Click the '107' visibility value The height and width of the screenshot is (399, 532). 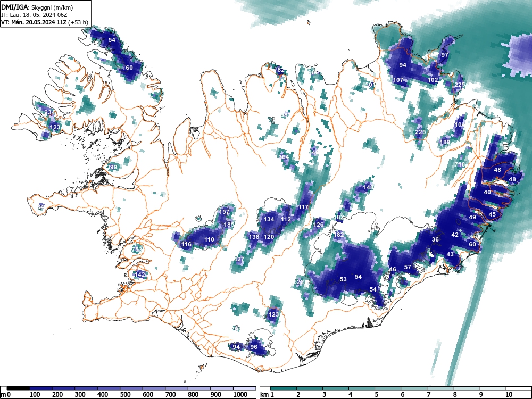tap(398, 80)
